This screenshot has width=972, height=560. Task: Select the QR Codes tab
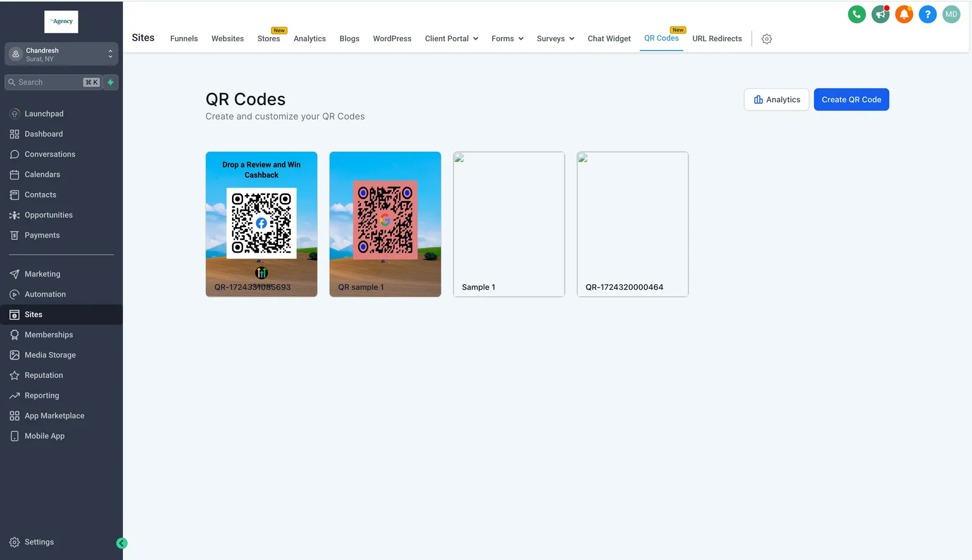click(662, 38)
